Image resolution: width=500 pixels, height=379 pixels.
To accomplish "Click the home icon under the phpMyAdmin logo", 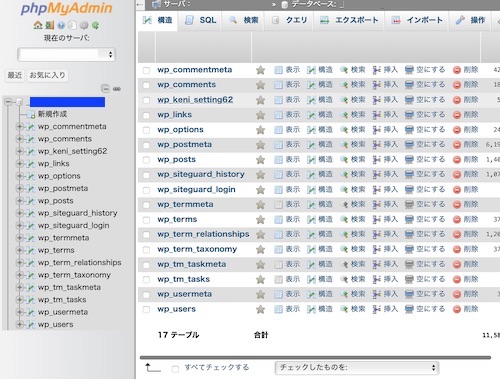I will coord(38,25).
